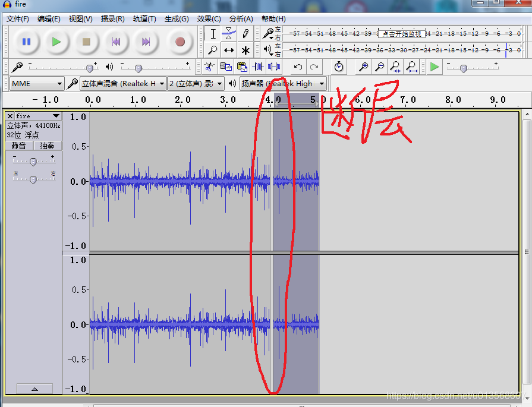Click inside the upper channel waveform
This screenshot has width=532, height=407.
coord(203,181)
